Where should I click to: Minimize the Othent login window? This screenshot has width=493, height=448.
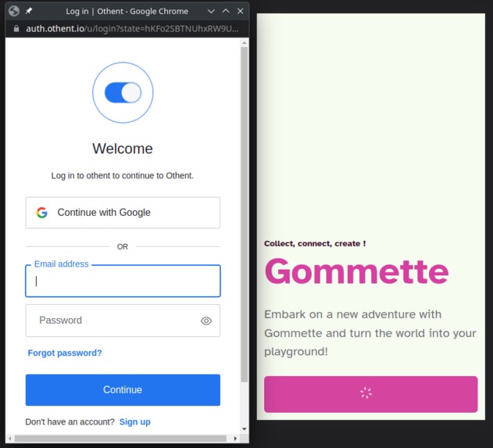coord(211,11)
